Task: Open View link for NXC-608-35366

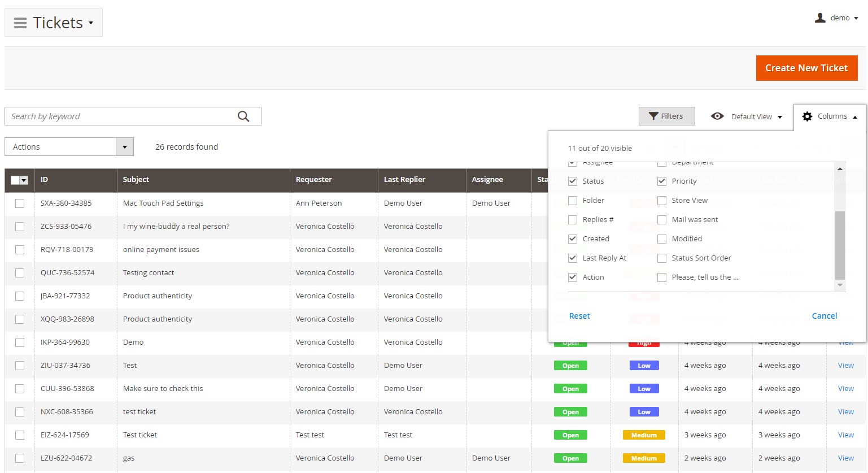Action: pyautogui.click(x=845, y=412)
